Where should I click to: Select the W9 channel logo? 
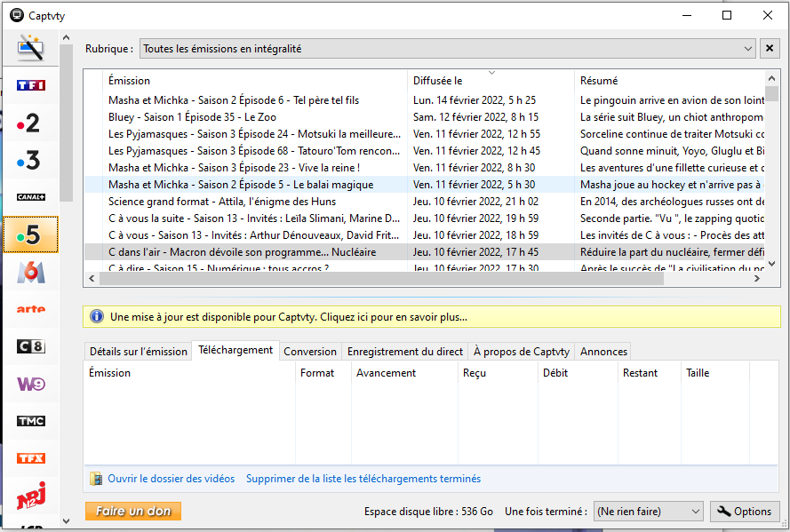click(31, 384)
